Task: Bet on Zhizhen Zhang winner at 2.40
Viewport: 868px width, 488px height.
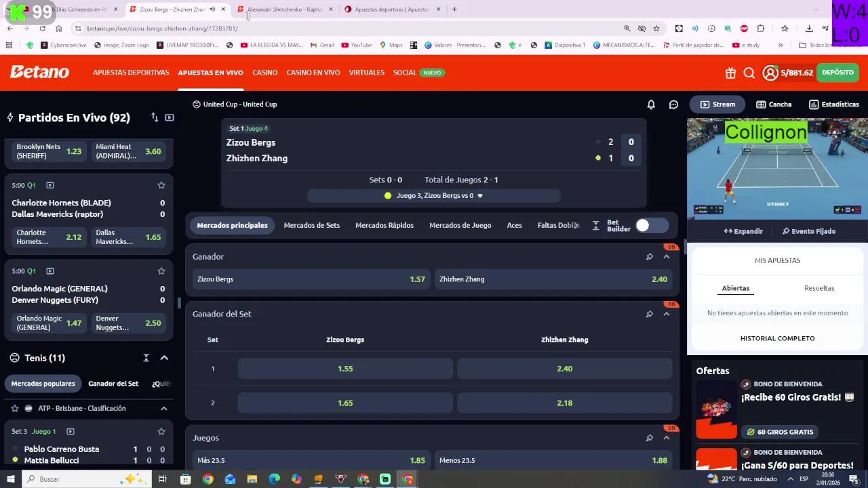Action: 553,279
